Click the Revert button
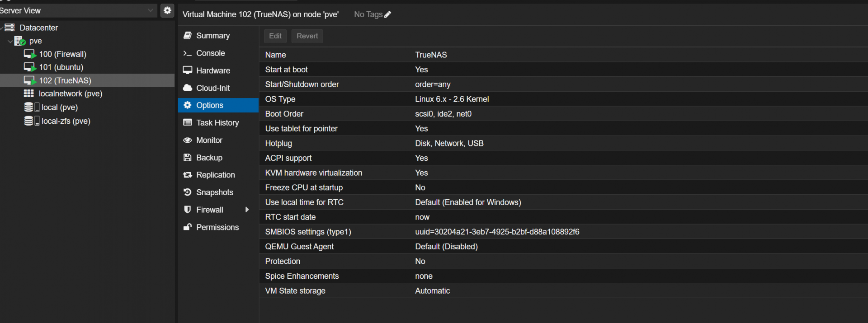The image size is (868, 323). 307,36
